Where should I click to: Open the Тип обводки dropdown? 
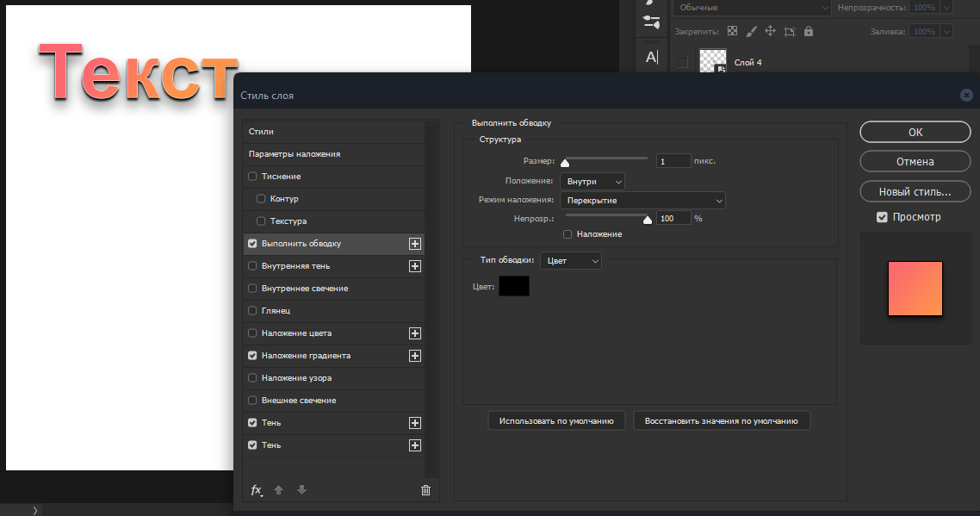(x=571, y=261)
